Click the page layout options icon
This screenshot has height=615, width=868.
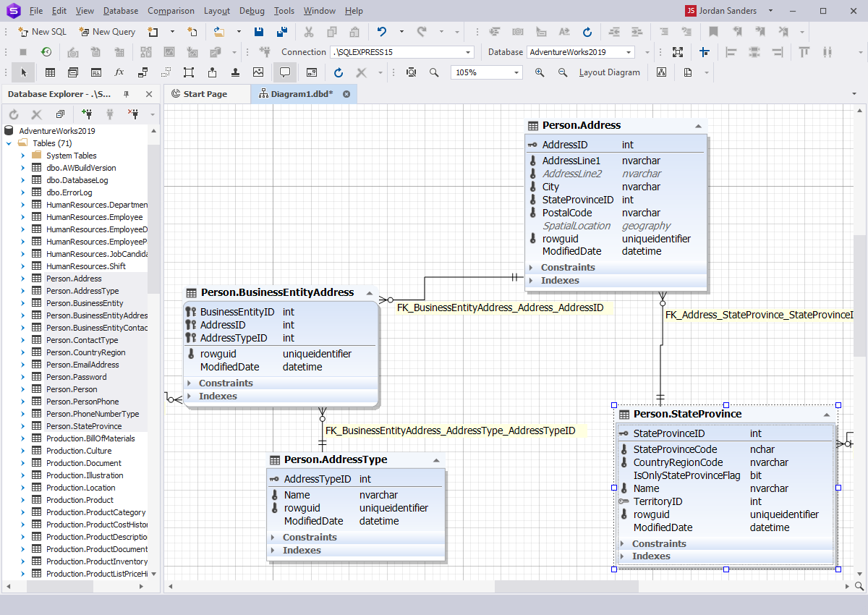tap(688, 72)
